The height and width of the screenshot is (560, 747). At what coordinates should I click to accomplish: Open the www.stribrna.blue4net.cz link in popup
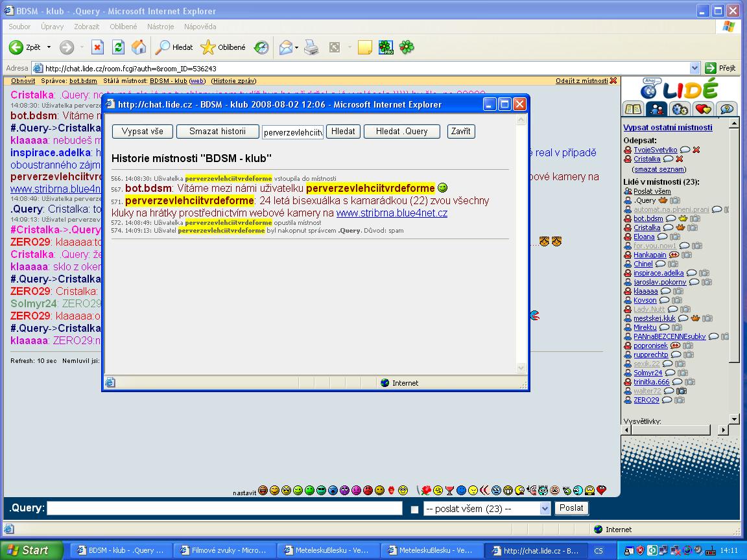(392, 213)
